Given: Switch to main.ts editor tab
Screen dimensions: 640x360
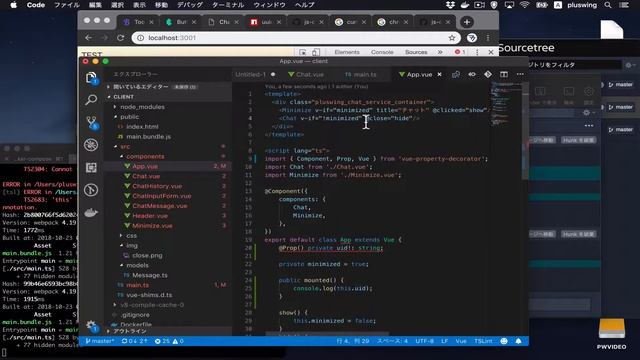Looking at the screenshot, I should [x=361, y=74].
